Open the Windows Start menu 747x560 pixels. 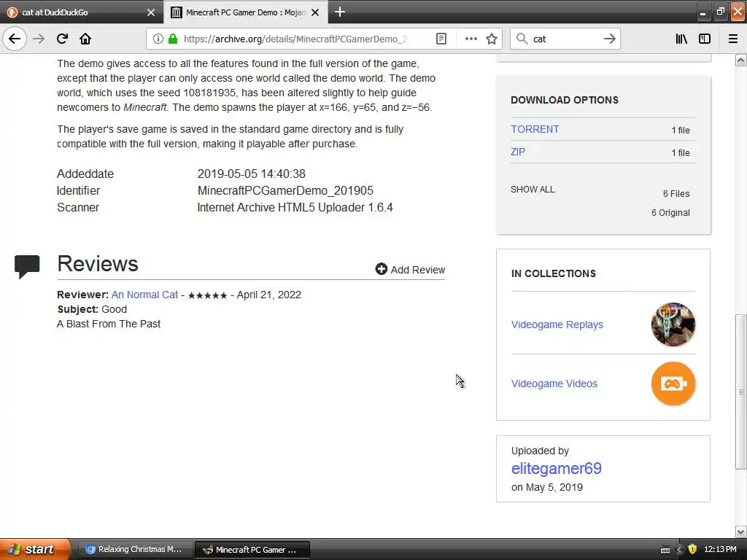(35, 549)
